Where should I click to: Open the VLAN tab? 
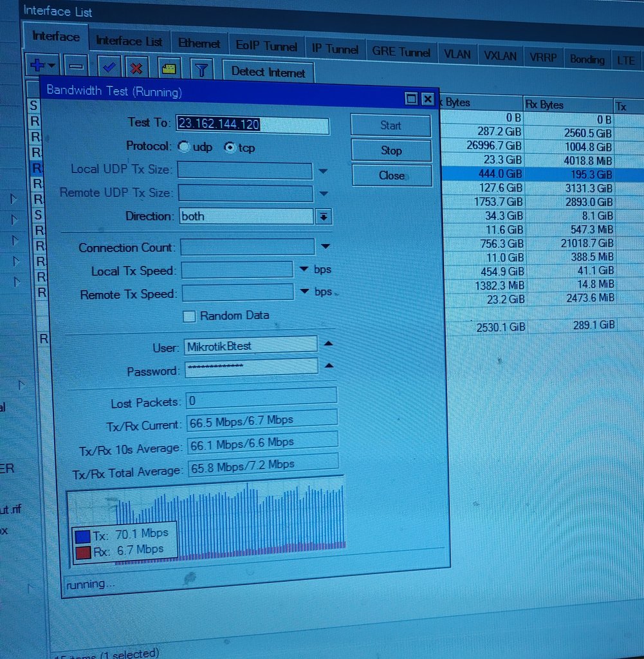click(x=457, y=55)
